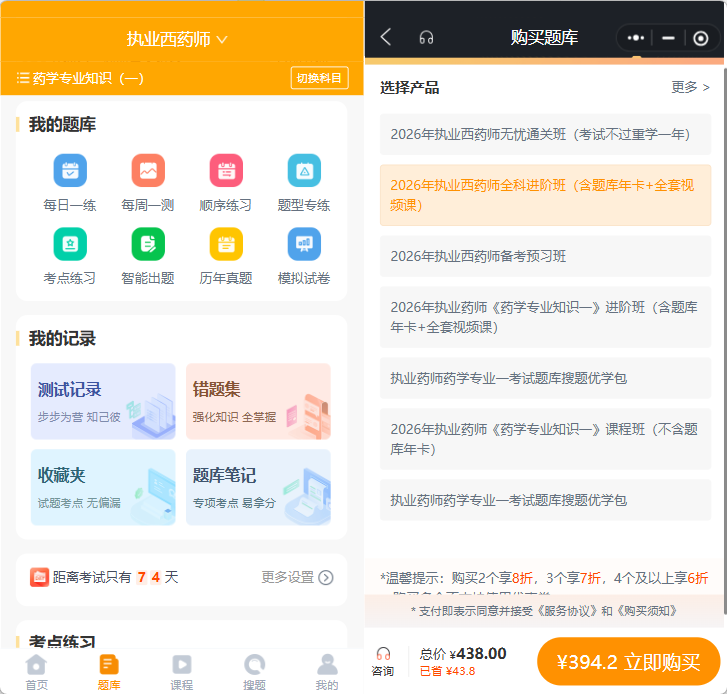Open the 题库笔记 card
Viewport: 727px width, 694px height.
pos(258,487)
